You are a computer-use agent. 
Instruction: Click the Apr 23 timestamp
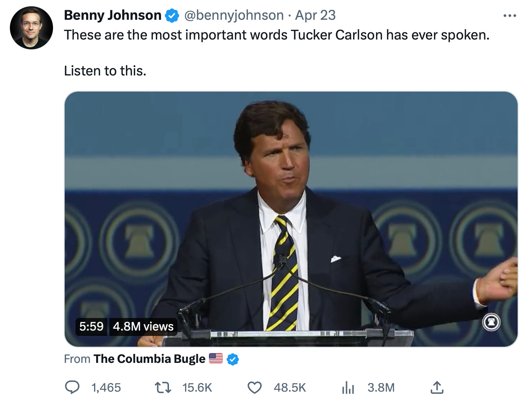tap(315, 15)
